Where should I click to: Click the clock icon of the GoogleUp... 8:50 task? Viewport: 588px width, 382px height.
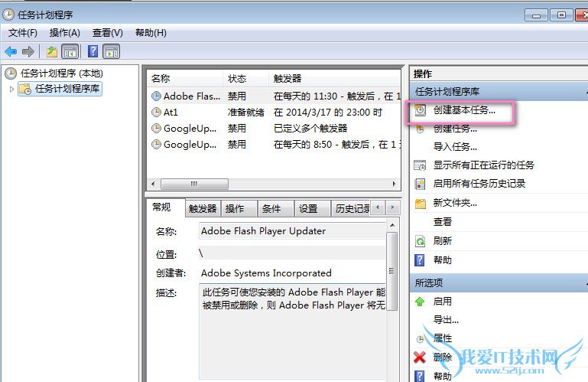pos(156,144)
